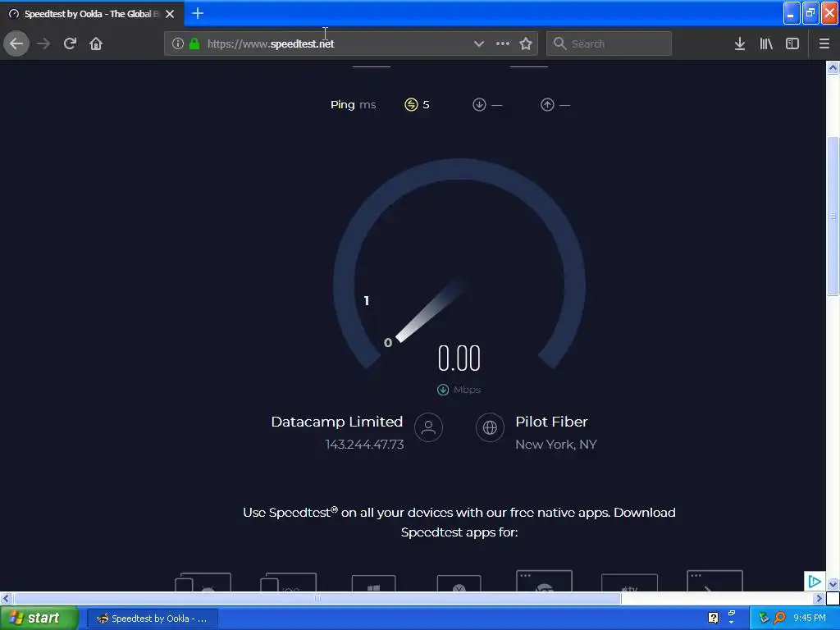Screen dimensions: 840x630
Task: Click the user profile icon beside Datacamp Limited
Action: coord(428,427)
